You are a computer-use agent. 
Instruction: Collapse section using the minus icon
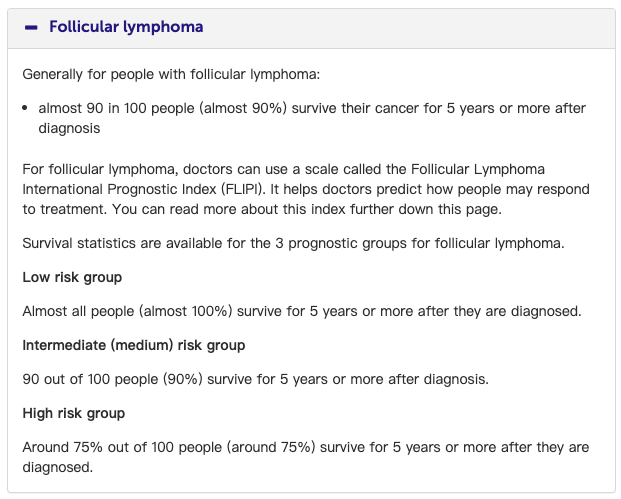point(31,27)
